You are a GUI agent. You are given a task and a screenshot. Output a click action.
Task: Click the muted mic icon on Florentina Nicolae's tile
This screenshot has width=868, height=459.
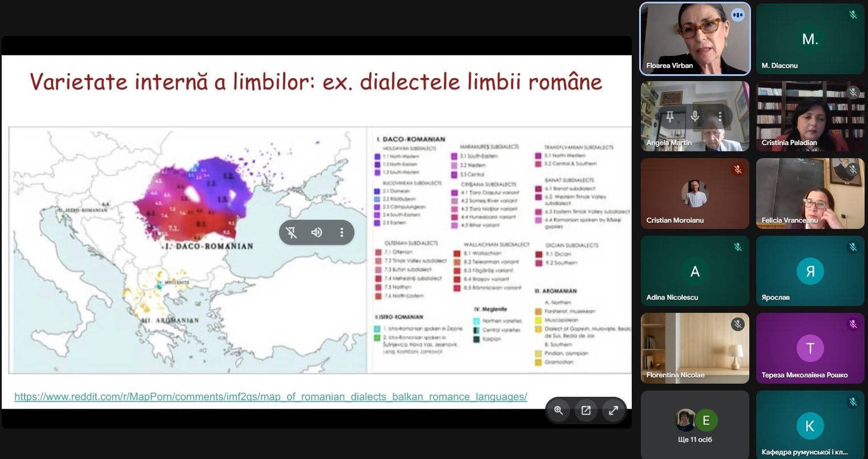738,324
